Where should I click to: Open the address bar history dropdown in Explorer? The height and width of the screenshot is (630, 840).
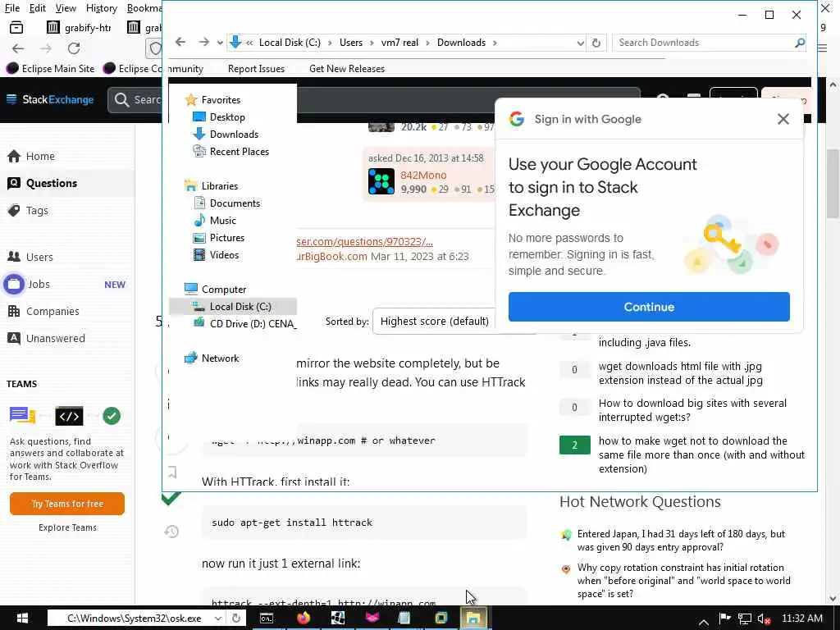coord(580,43)
